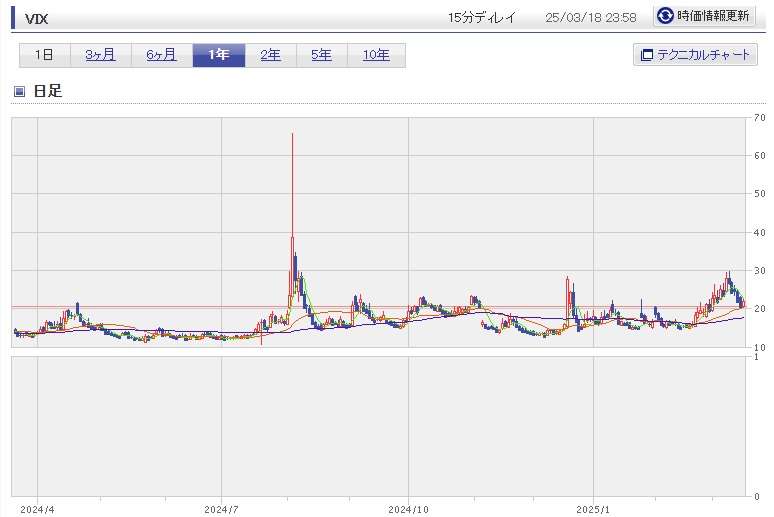The image size is (774, 517).
Task: Click the August 2024 VIX spike candle
Action: (x=292, y=217)
